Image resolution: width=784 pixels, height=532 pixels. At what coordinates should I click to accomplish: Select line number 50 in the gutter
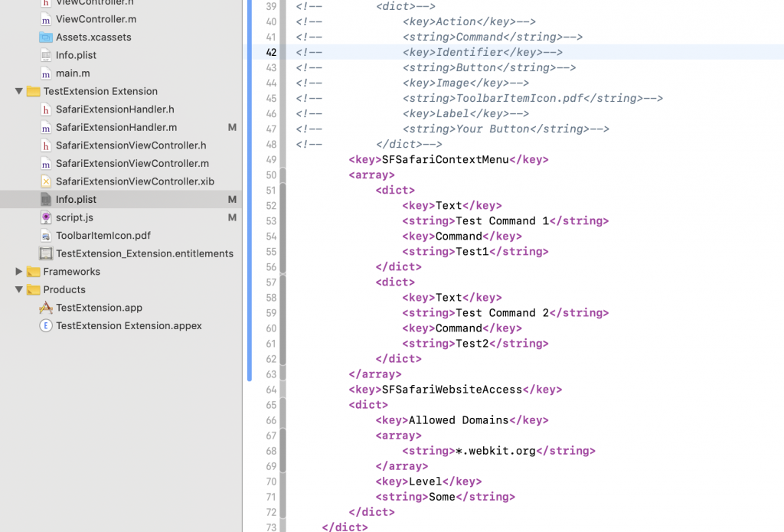point(270,175)
